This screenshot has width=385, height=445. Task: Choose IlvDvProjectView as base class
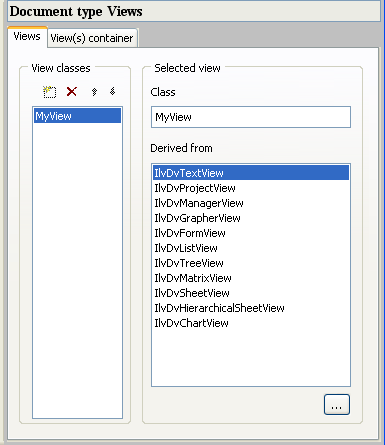click(x=251, y=188)
